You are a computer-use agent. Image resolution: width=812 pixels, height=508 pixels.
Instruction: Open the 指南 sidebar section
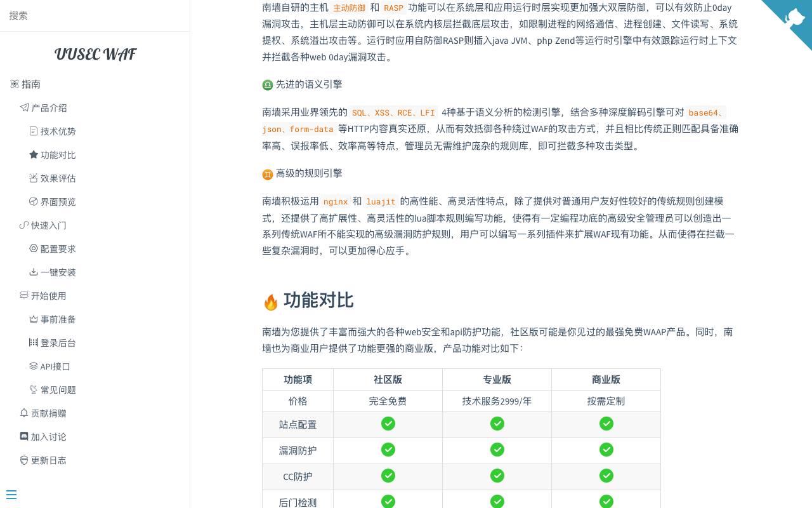(x=31, y=84)
